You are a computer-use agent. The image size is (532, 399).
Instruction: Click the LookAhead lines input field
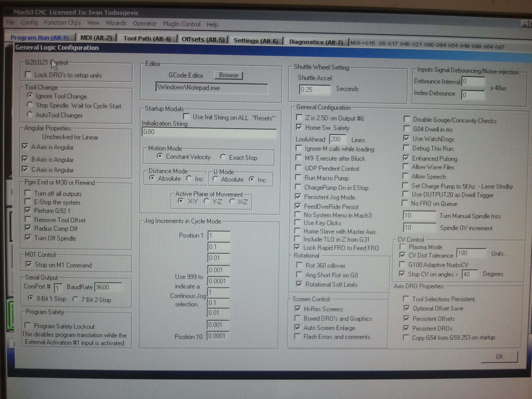click(x=337, y=139)
